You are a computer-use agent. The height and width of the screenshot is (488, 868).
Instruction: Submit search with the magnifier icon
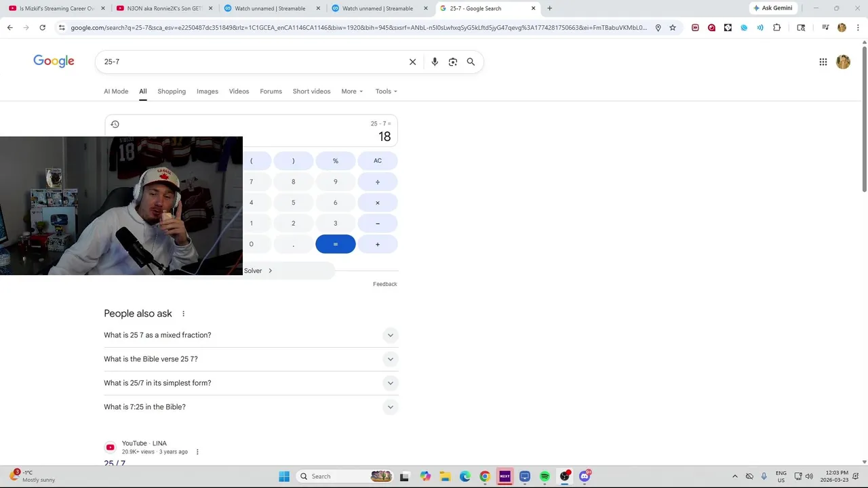tap(471, 62)
